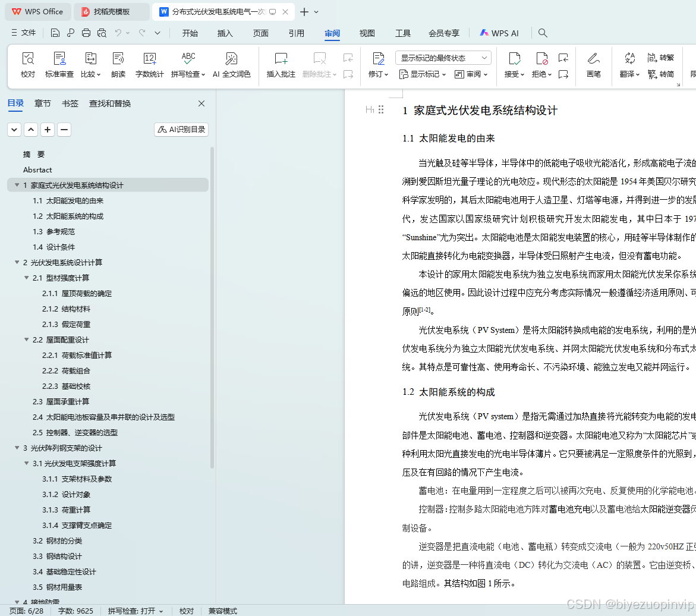This screenshot has width=696, height=616.
Task: Click next revision change icon
Action: click(x=563, y=74)
